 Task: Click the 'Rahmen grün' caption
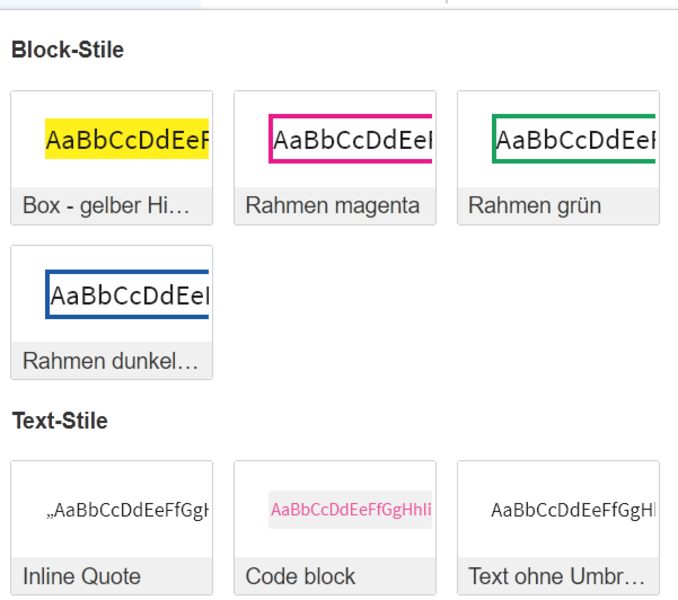[535, 206]
